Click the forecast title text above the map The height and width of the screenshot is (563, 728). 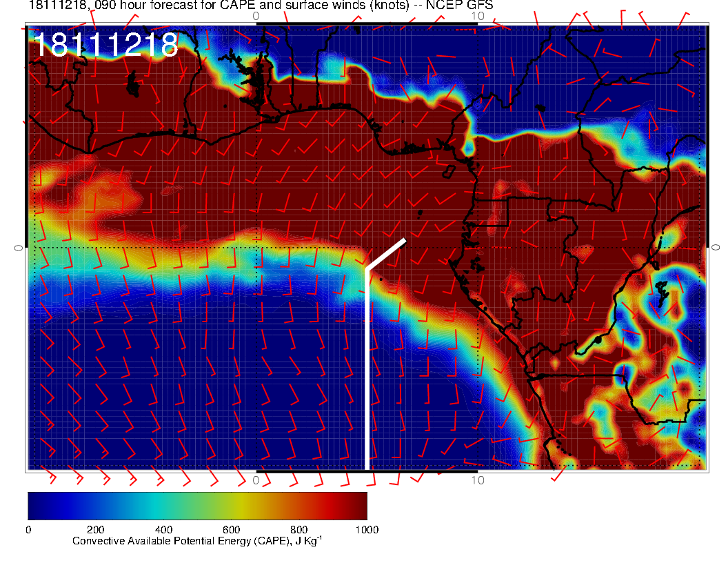coord(261,6)
